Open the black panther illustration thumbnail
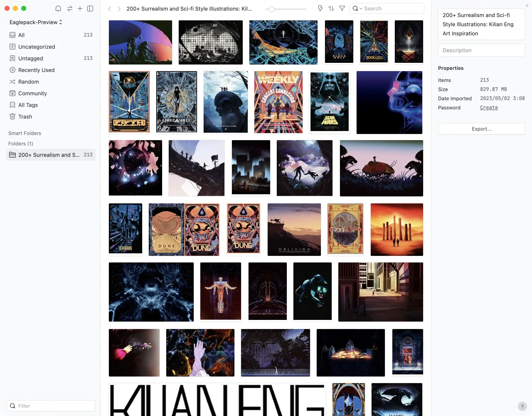This screenshot has width=532, height=416. click(x=313, y=291)
